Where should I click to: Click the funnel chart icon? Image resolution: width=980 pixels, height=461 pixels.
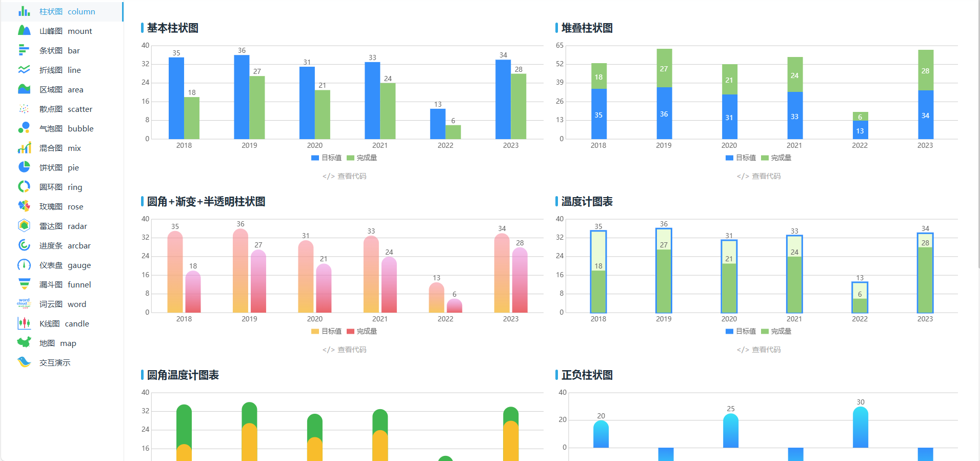point(24,284)
